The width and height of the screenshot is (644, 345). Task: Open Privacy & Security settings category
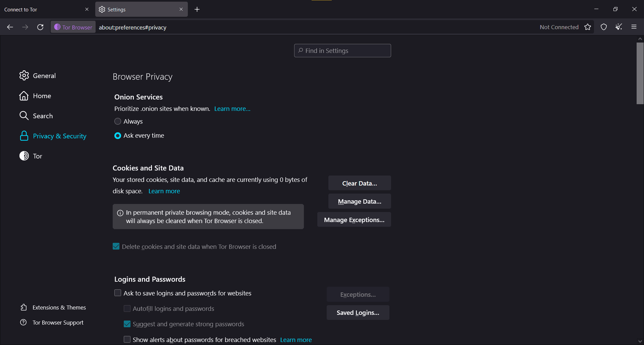coord(53,136)
